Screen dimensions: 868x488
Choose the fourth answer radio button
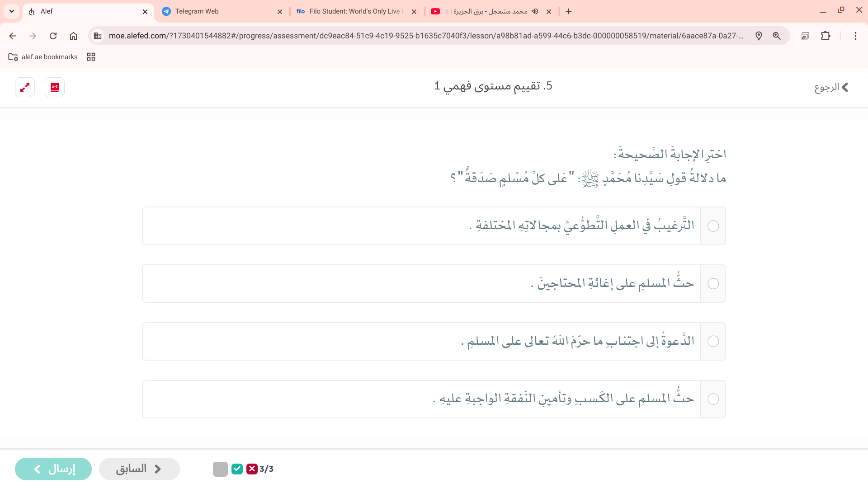[713, 399]
